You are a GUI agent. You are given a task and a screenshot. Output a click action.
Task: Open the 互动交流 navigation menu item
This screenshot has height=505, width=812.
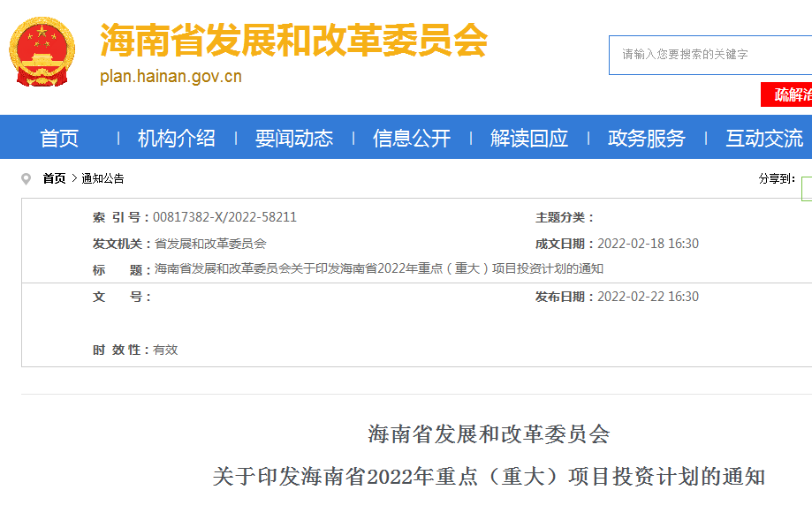(764, 138)
